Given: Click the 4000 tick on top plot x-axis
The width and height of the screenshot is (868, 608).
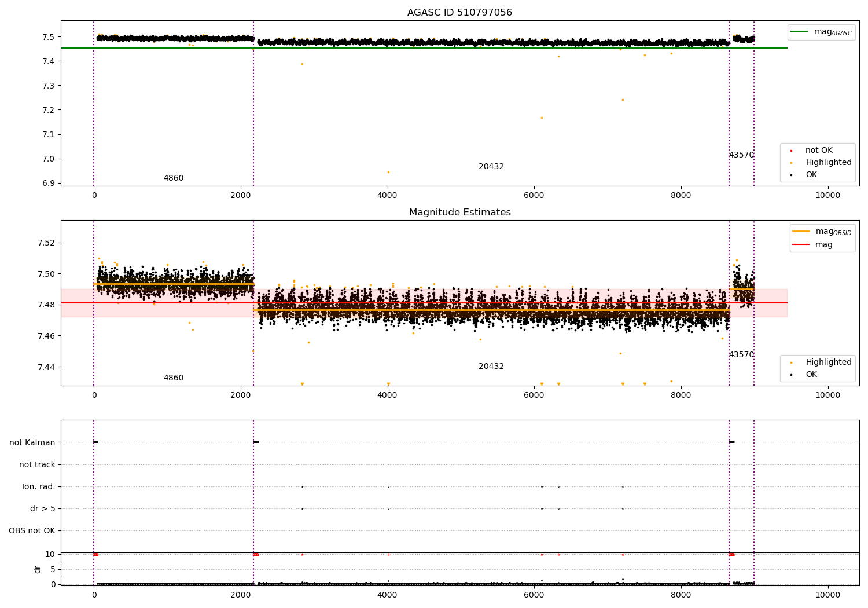Looking at the screenshot, I should [x=387, y=196].
